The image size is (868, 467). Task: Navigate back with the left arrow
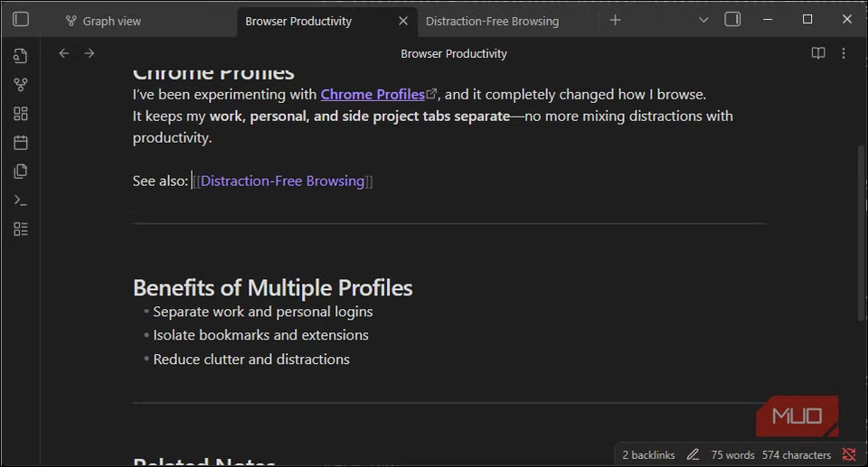(x=64, y=53)
